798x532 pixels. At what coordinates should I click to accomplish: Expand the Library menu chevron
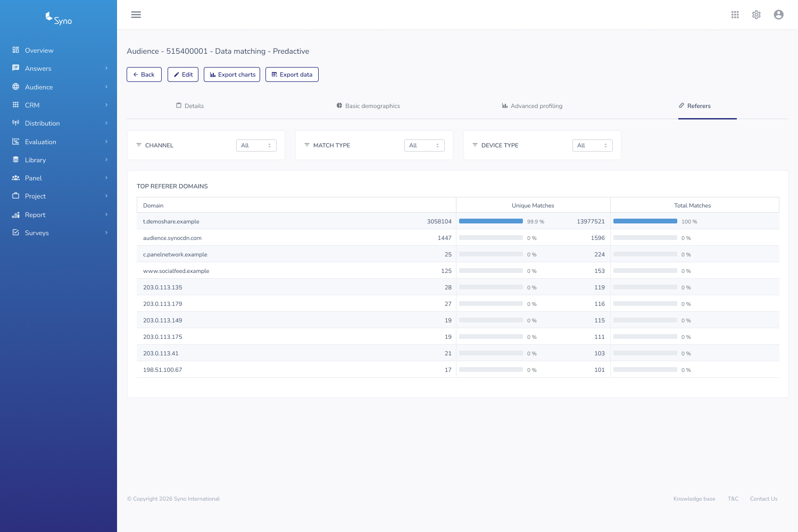[106, 160]
